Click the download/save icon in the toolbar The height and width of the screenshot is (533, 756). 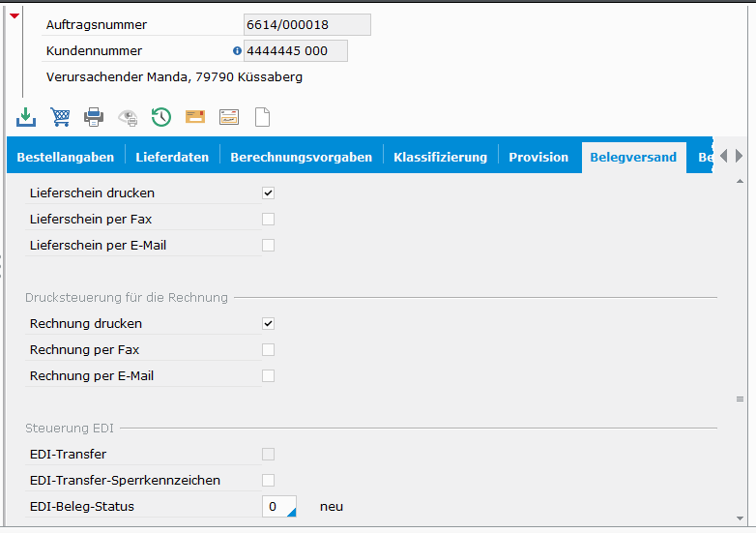(x=26, y=117)
